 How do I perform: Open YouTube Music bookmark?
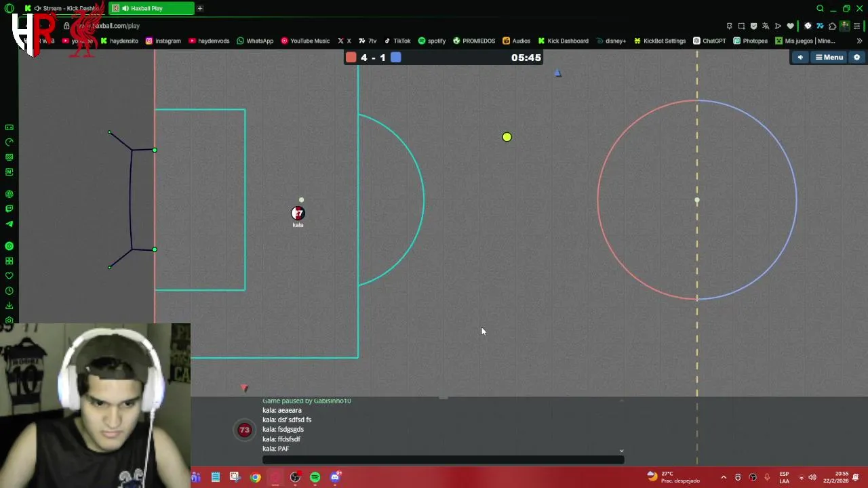tap(305, 41)
